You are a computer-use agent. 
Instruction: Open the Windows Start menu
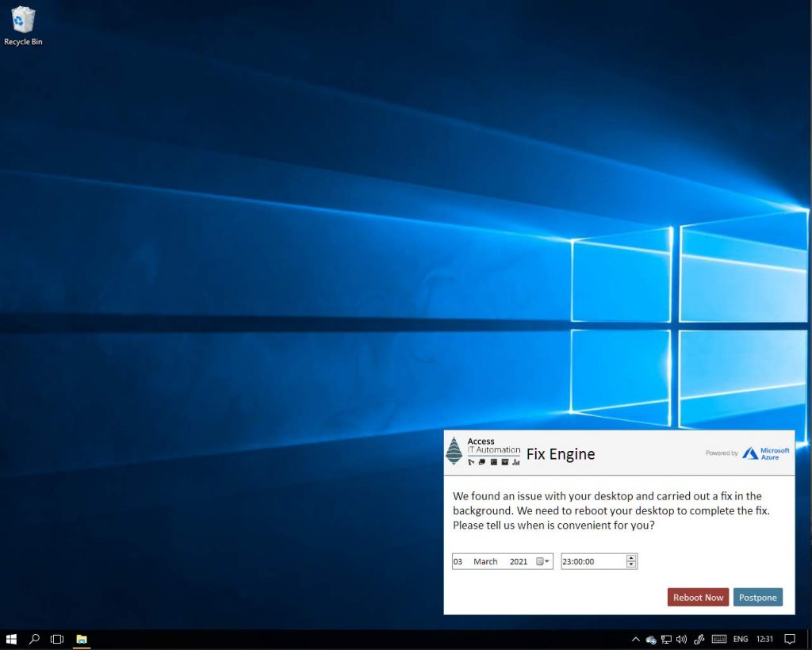11,639
